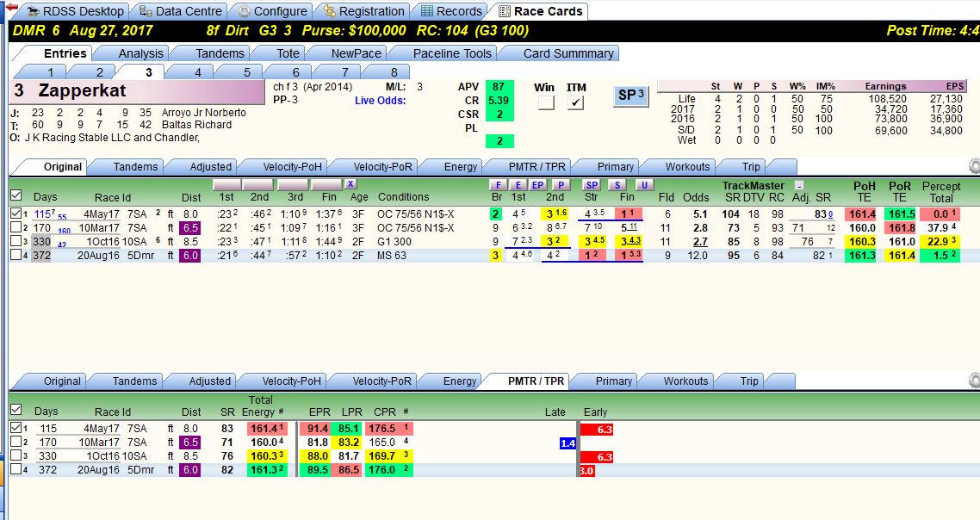Toggle the E running-style button
This screenshot has width=980, height=520.
pyautogui.click(x=518, y=185)
